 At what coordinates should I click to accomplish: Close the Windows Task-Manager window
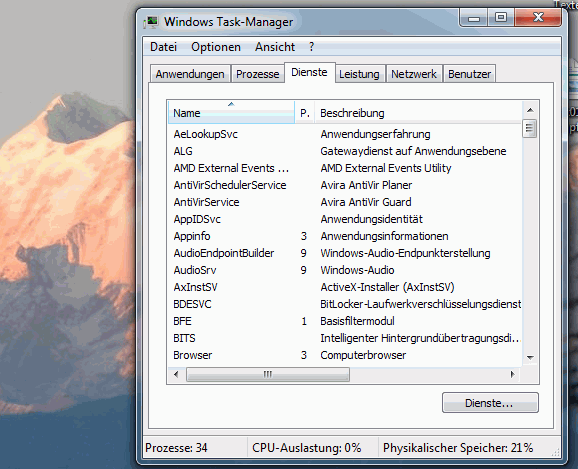tap(538, 17)
